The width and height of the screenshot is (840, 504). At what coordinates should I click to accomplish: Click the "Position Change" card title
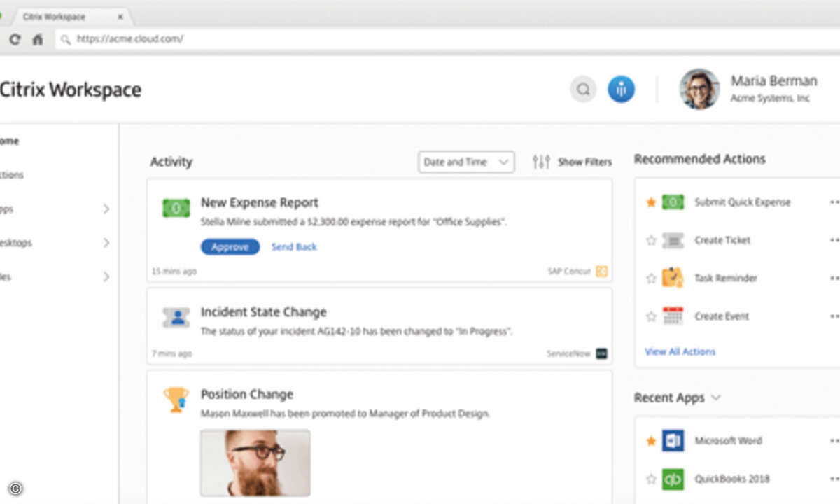coord(247,394)
